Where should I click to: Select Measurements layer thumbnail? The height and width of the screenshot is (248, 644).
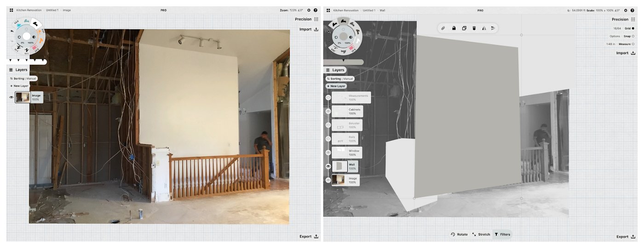340,97
